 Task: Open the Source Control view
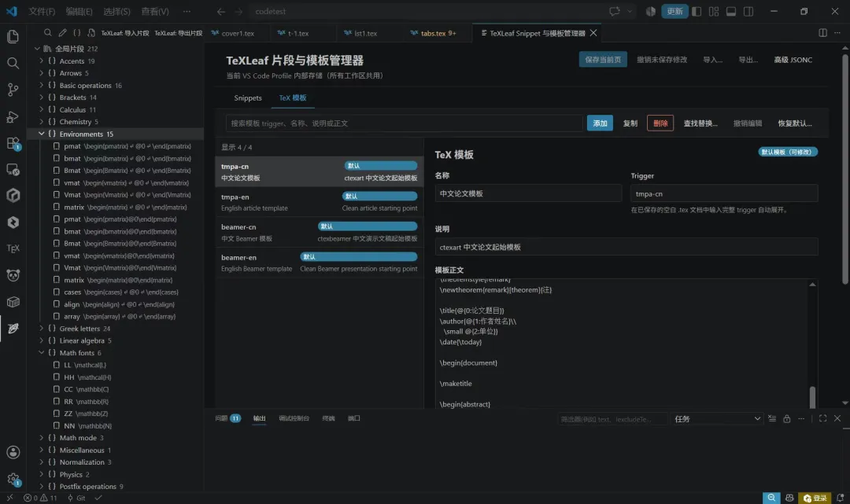pyautogui.click(x=13, y=90)
